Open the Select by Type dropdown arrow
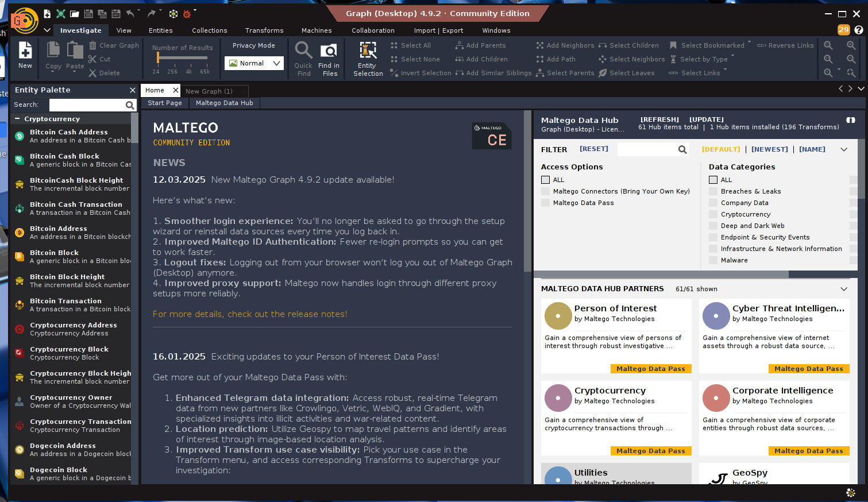This screenshot has width=868, height=502. click(x=732, y=56)
